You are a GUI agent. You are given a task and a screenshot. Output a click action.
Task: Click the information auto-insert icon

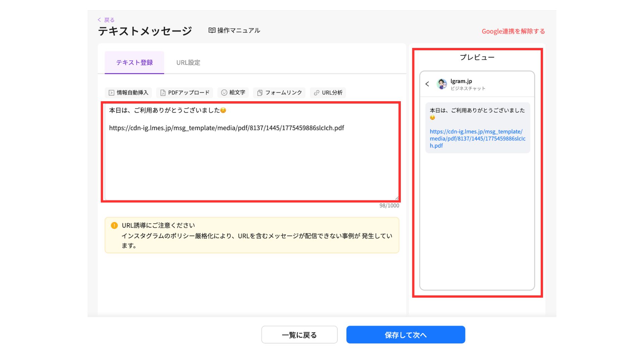111,93
